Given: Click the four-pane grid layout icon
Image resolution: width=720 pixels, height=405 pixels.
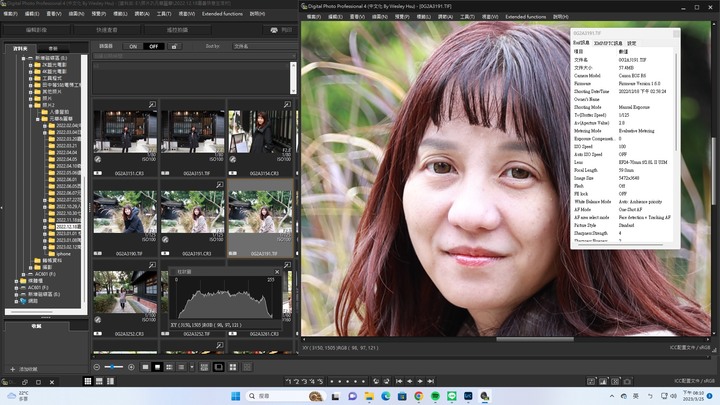Looking at the screenshot, I should coord(233,367).
